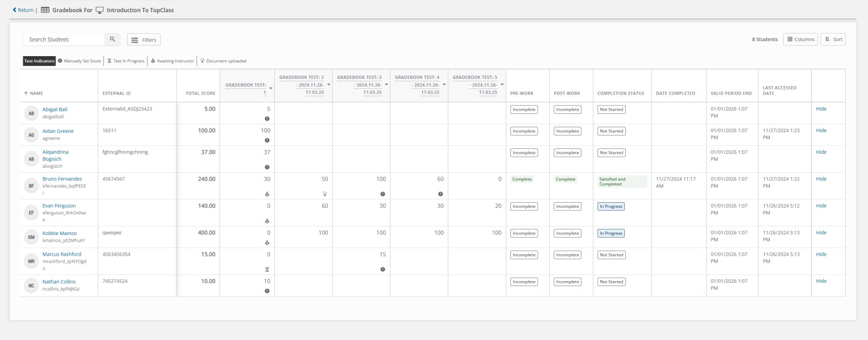
Task: Click the Manually Set Score legend indicator
Action: pos(79,61)
